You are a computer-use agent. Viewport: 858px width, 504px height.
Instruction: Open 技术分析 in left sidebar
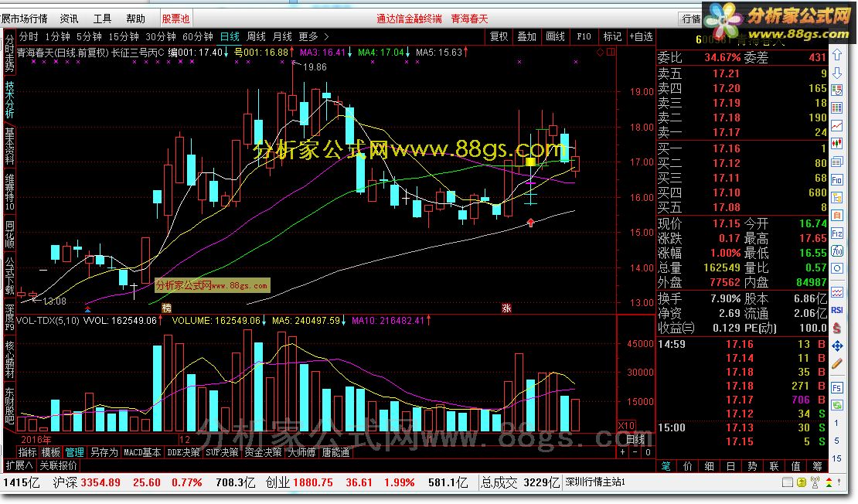point(9,100)
